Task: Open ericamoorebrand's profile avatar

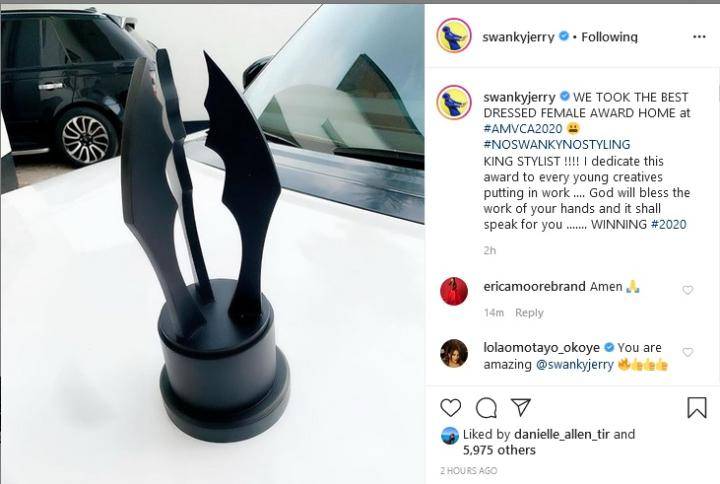Action: pyautogui.click(x=454, y=291)
